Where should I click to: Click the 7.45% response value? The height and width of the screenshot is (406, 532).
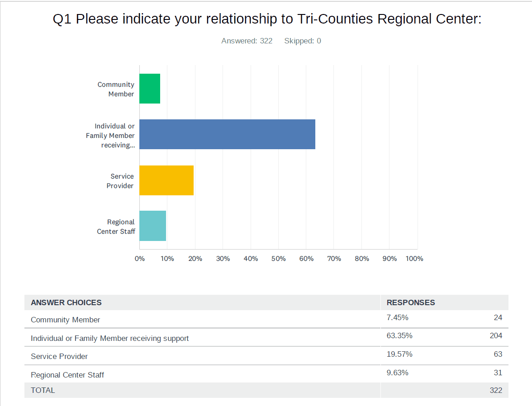397,317
